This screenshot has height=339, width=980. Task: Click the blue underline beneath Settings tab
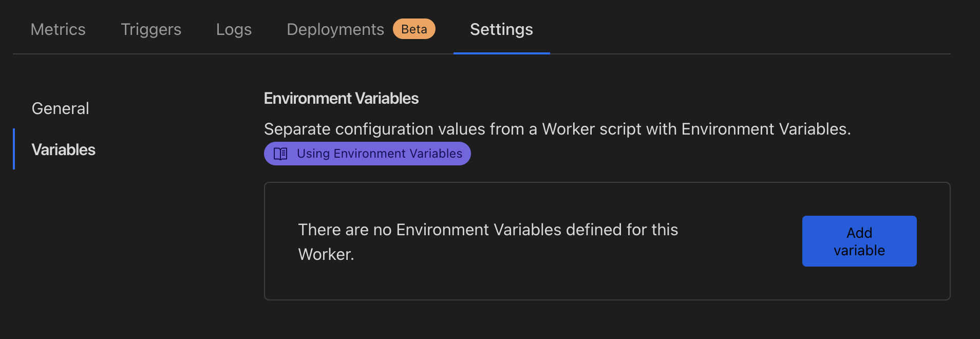click(x=501, y=53)
